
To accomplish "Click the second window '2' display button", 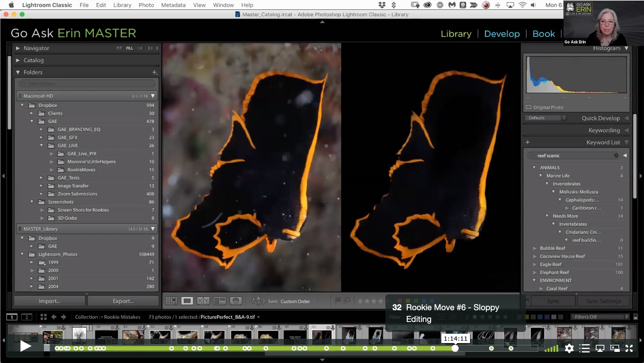I will tap(27, 317).
